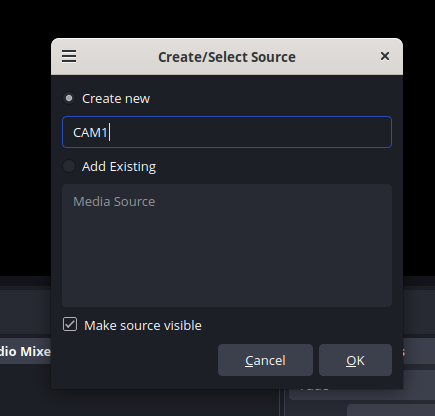
Task: Confirm the new source with OK
Action: [355, 360]
